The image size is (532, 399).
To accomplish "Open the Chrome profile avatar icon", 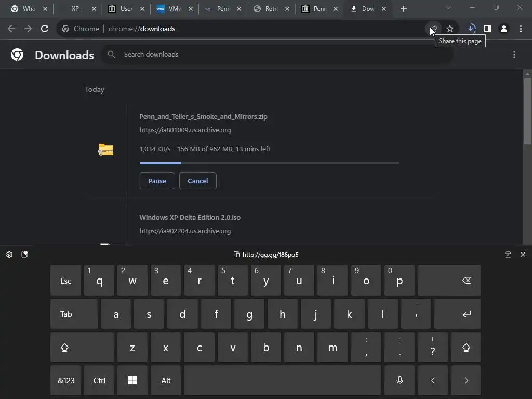I will [x=504, y=29].
